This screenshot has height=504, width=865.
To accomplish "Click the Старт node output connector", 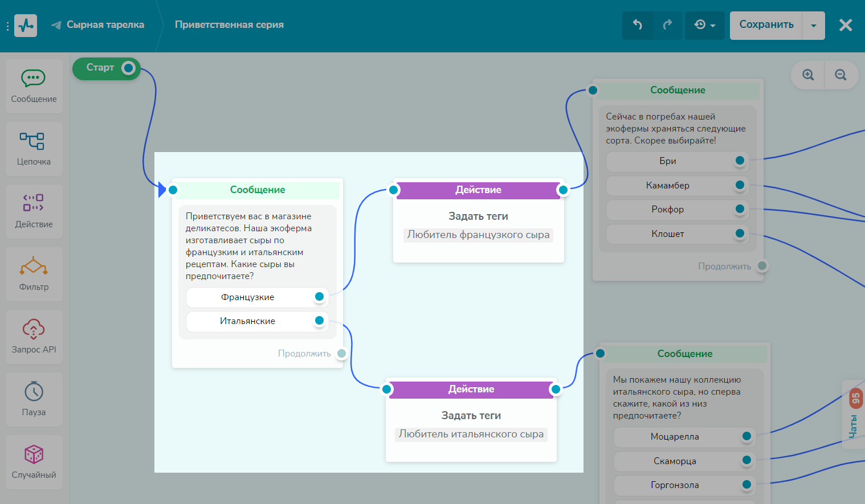I will (129, 68).
